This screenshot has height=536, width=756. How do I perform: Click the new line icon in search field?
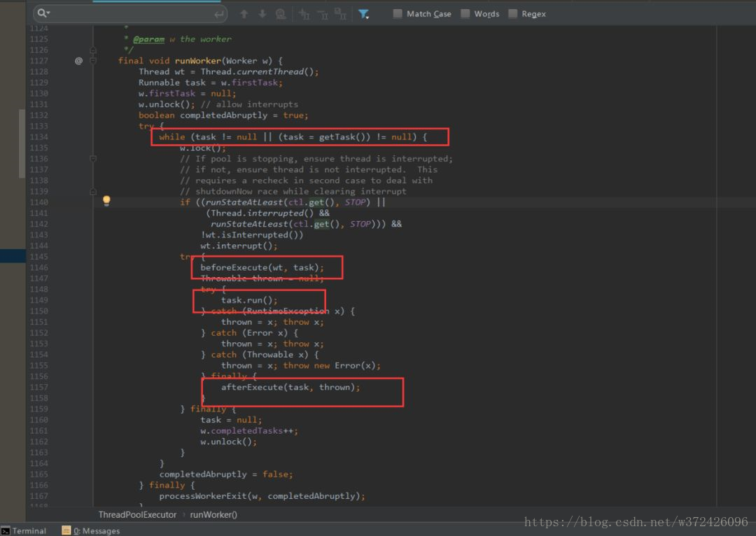[219, 14]
